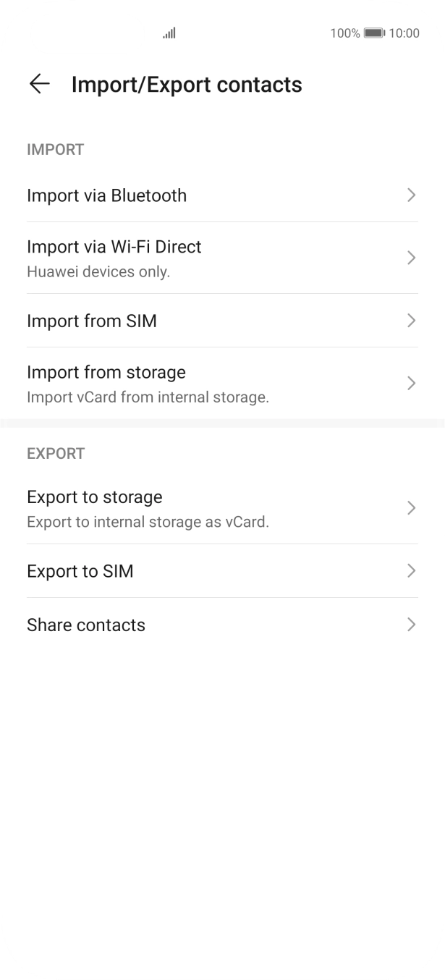Tap the signal strength icon in status bar

coord(169,33)
